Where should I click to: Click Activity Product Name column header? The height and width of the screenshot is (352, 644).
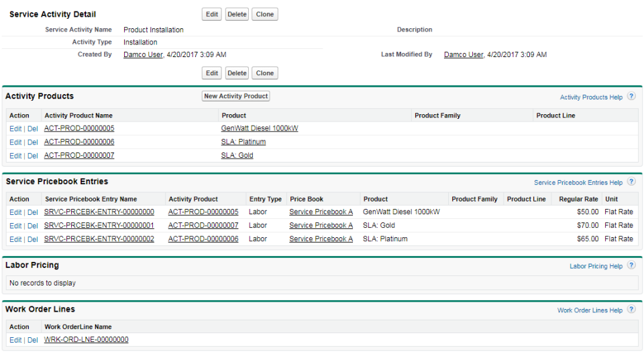(78, 116)
